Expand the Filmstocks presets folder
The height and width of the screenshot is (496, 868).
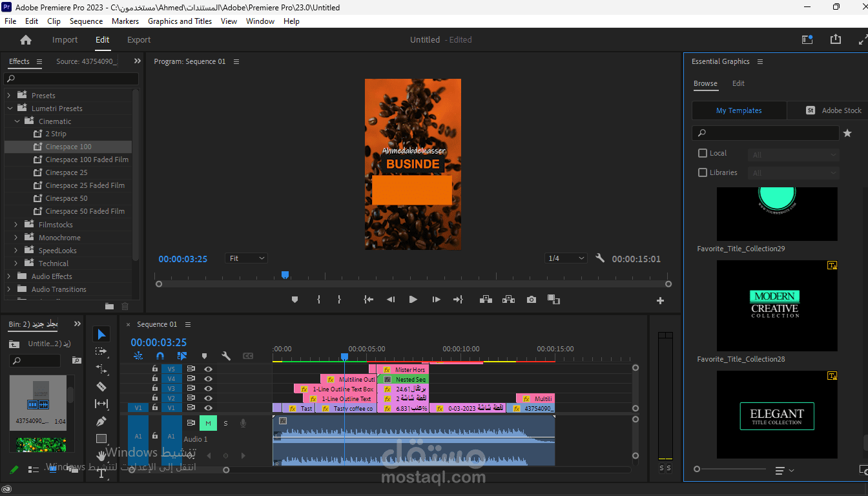coord(16,225)
